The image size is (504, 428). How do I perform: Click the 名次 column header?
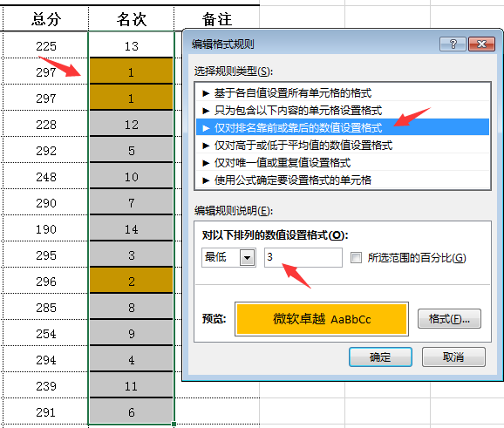coord(131,19)
